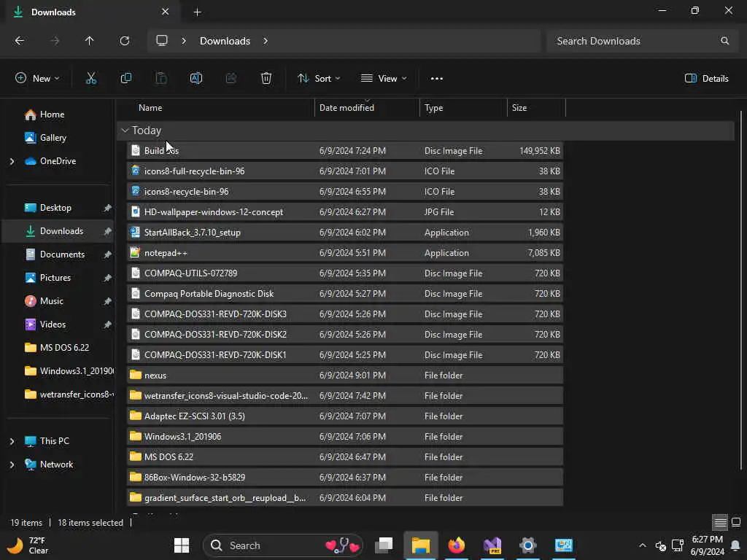Click File Explorer taskbar icon
The image size is (747, 560).
[x=421, y=545]
